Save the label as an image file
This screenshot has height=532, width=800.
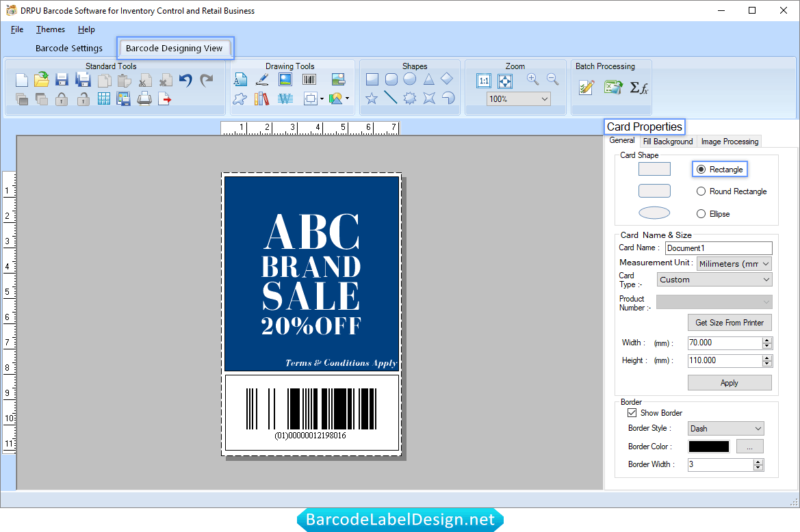click(x=123, y=99)
